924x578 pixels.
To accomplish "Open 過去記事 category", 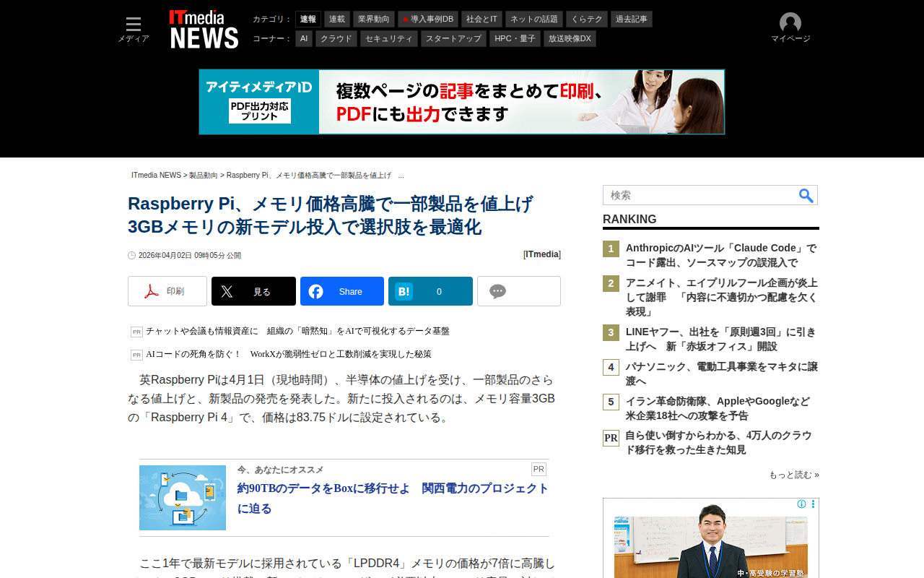I will click(x=632, y=20).
